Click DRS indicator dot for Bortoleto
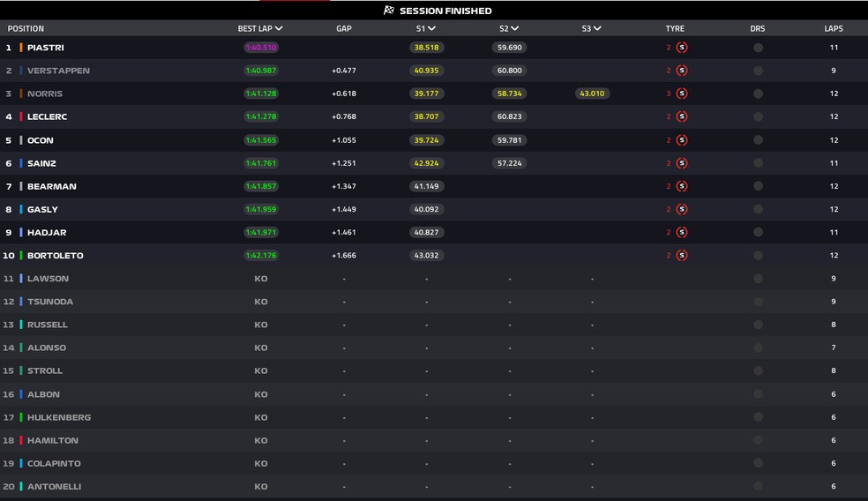868x501 pixels. pyautogui.click(x=759, y=256)
